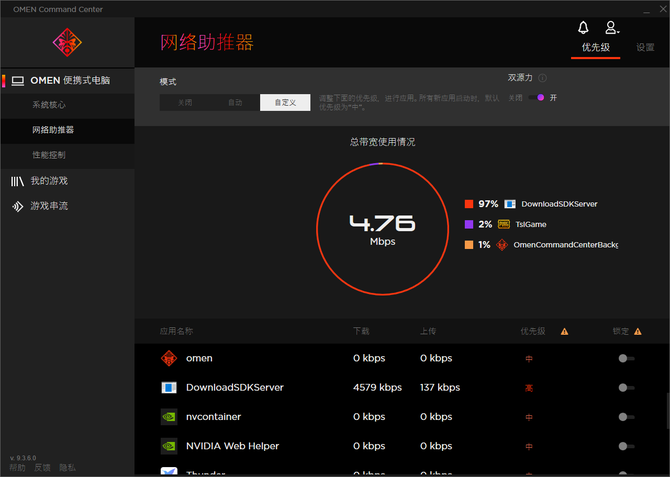Click the omen app icon in the list

169,358
